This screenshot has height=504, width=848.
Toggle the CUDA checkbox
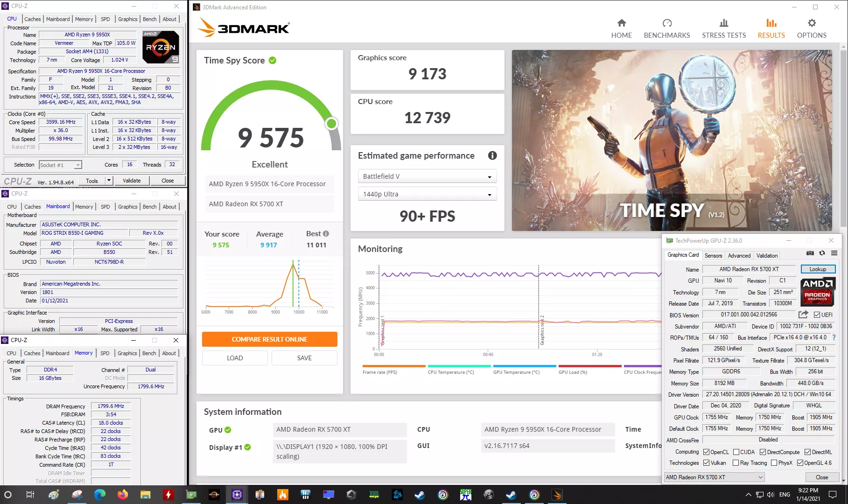click(x=736, y=452)
